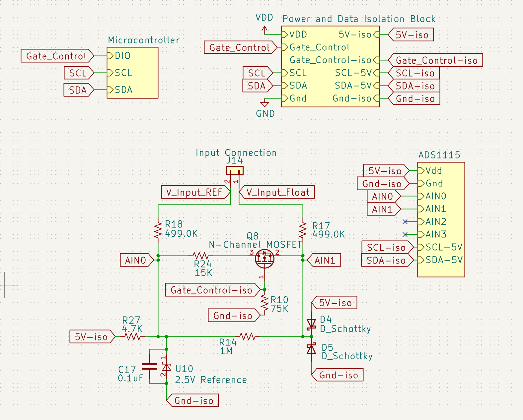Click the V_Input_REF label
This screenshot has height=420, width=523.
(x=196, y=192)
